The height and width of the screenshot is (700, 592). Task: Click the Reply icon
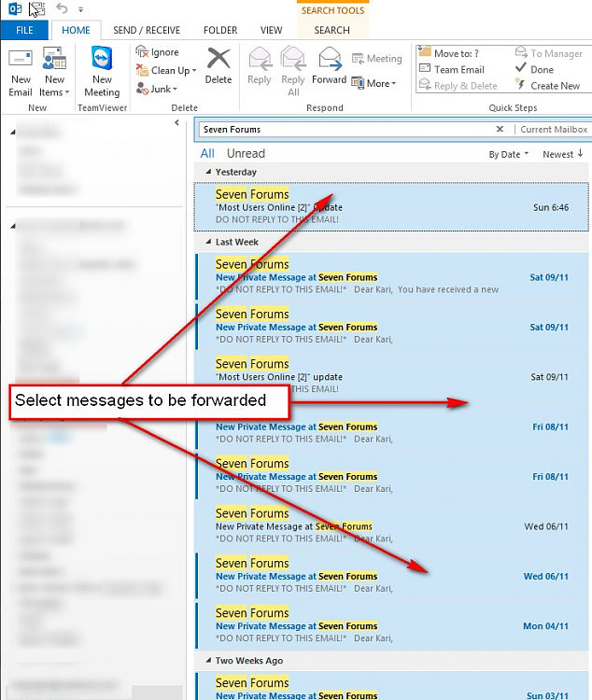coord(260,66)
